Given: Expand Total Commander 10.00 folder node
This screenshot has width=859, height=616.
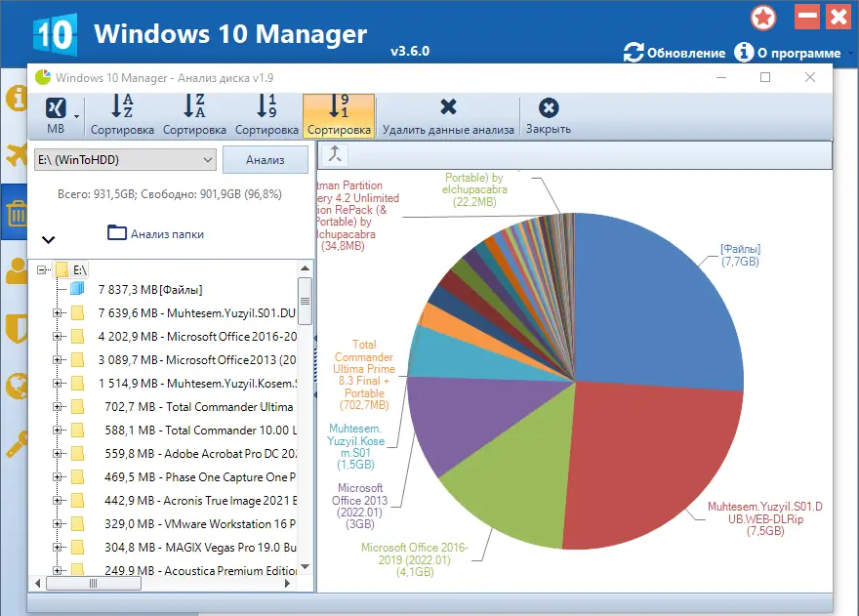Looking at the screenshot, I should (57, 431).
